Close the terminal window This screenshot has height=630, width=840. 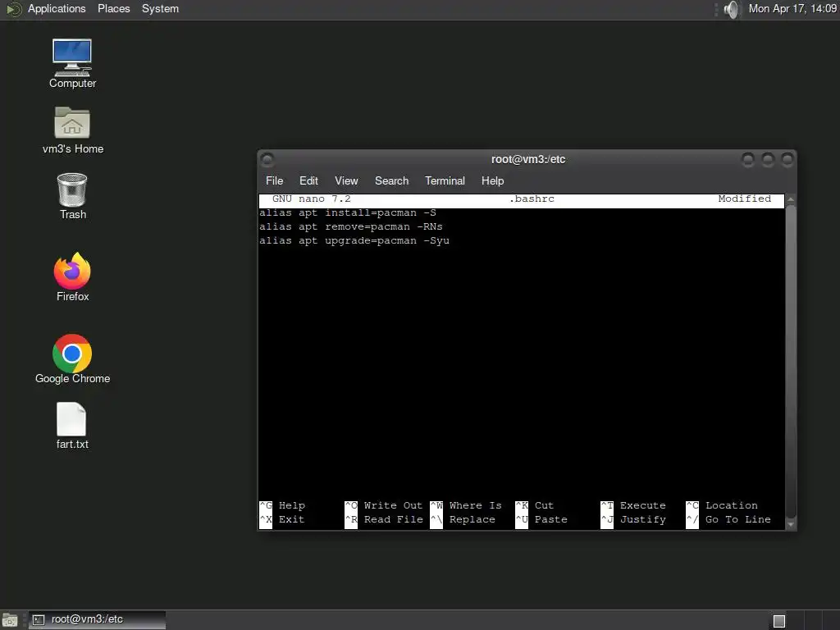(787, 160)
